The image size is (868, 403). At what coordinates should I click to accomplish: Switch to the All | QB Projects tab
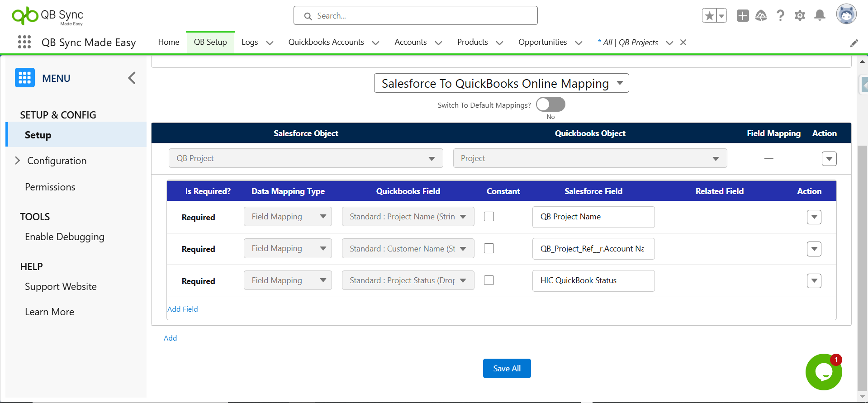coord(628,42)
